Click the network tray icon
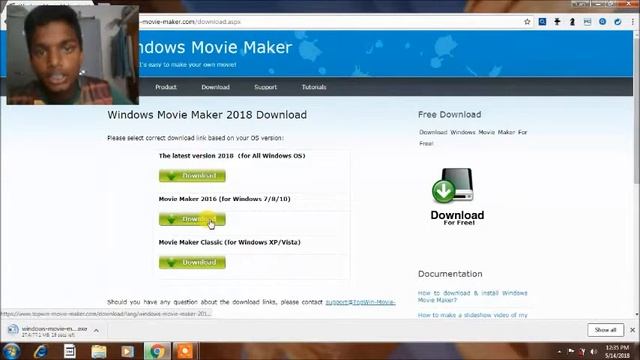 click(x=582, y=351)
